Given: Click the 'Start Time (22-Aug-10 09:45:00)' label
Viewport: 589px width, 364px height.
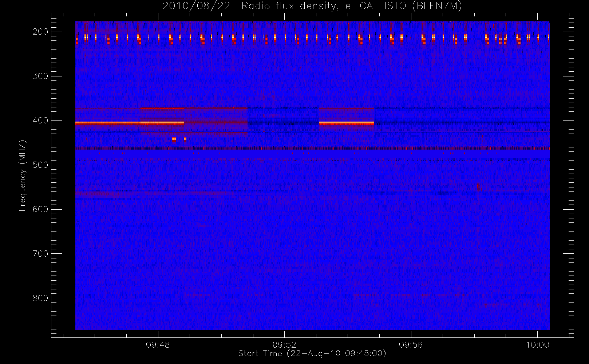Looking at the screenshot, I should click(312, 353).
